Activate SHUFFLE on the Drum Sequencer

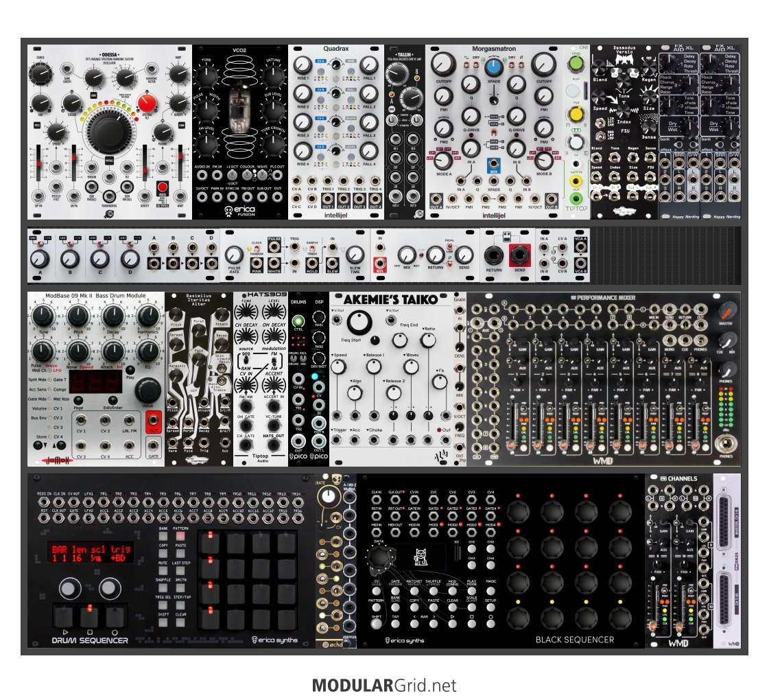point(163,587)
